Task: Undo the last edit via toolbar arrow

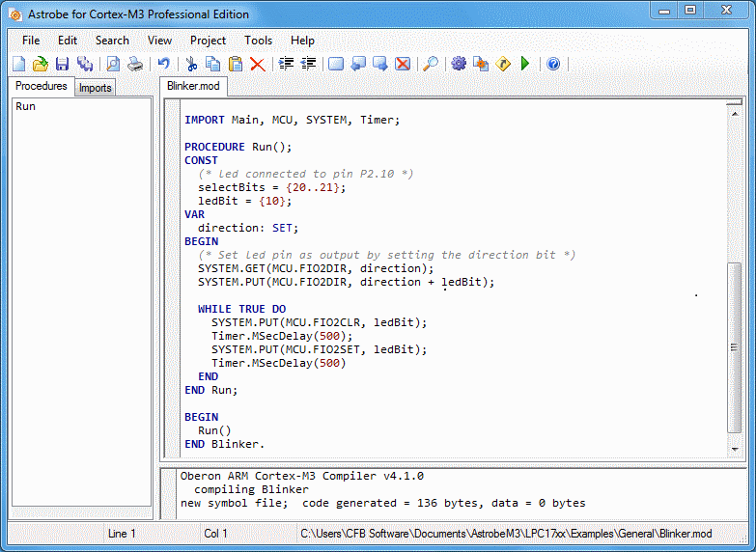Action: 164,64
